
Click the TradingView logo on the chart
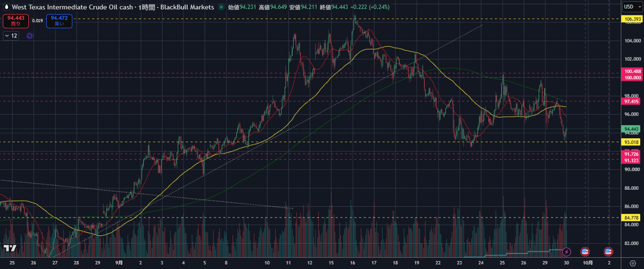tap(9, 248)
